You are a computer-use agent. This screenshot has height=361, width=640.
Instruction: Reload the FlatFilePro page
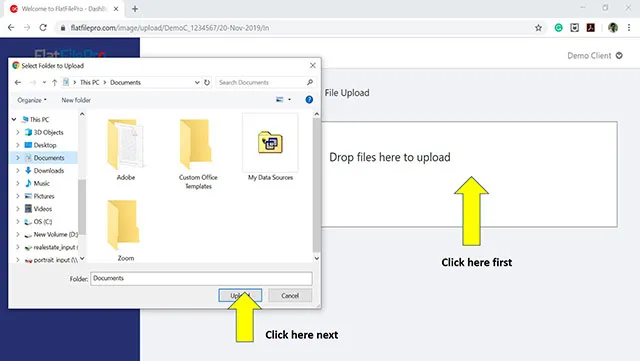tap(43, 28)
